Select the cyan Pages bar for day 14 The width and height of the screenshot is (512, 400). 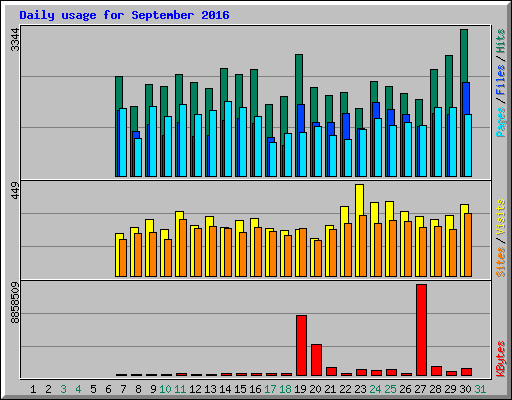228,139
